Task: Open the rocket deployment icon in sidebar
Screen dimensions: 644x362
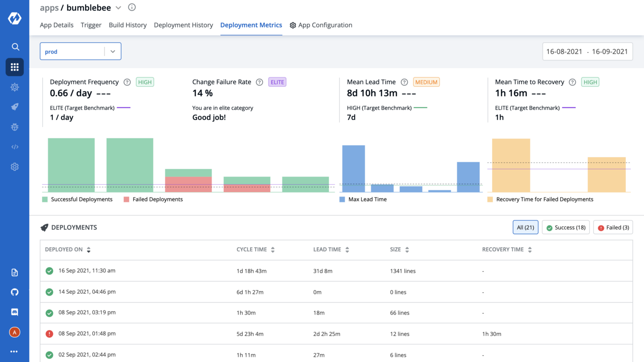Action: 15,107
